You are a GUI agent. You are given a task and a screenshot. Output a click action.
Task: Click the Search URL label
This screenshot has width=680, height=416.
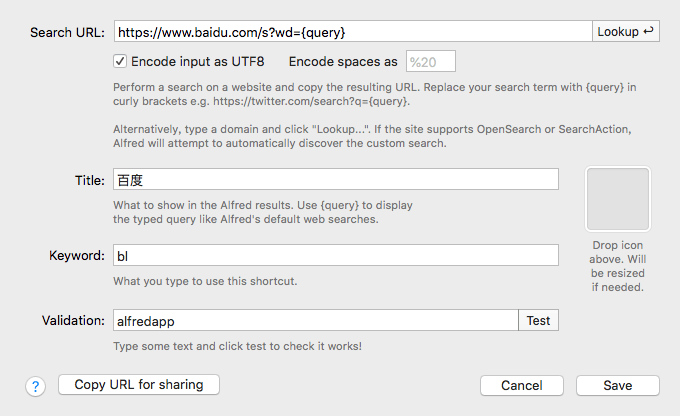pos(67,33)
